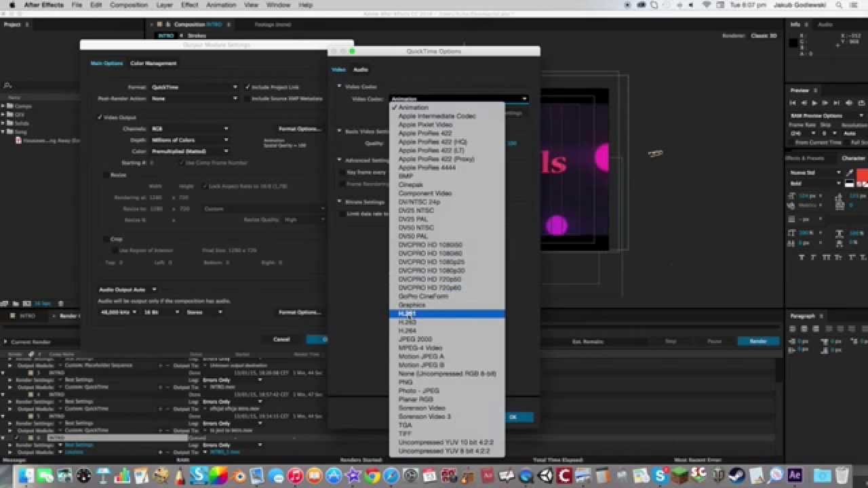Enable Include Source XMP Metadata checkbox

[248, 99]
